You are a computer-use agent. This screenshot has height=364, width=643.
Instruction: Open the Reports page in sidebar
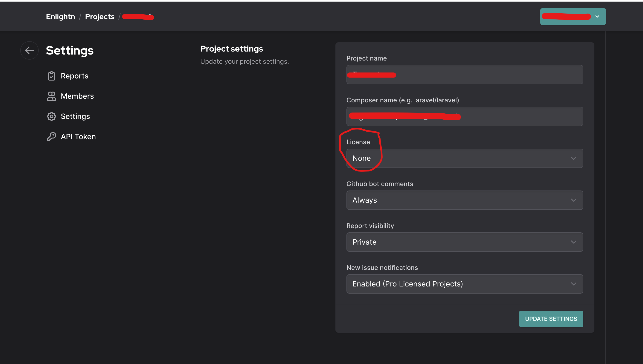(x=74, y=76)
